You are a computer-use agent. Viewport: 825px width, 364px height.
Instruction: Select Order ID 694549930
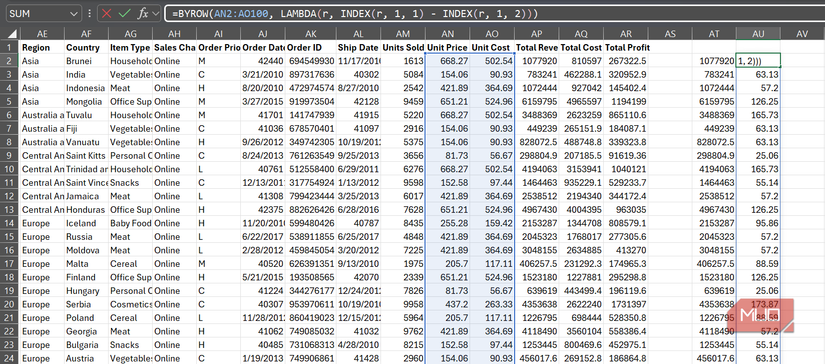tap(310, 61)
